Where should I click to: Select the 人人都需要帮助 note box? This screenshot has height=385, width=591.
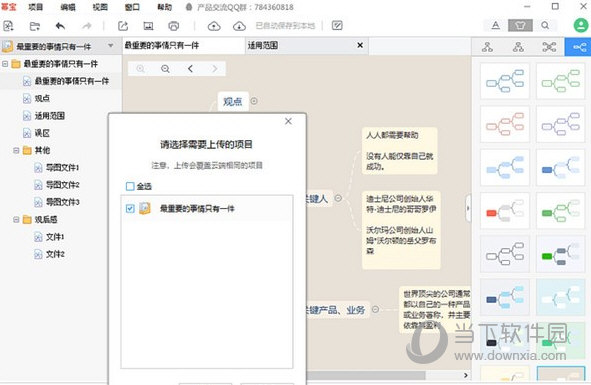point(400,151)
